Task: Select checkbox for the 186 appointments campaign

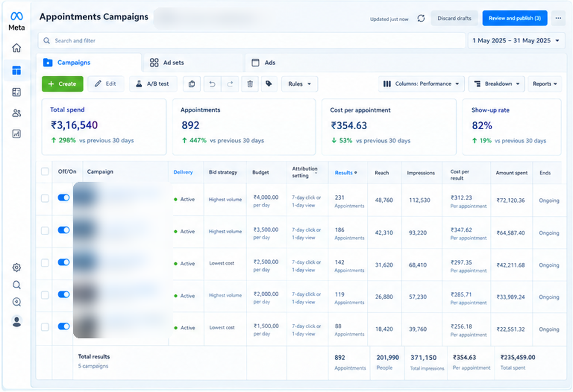Action: 45,231
